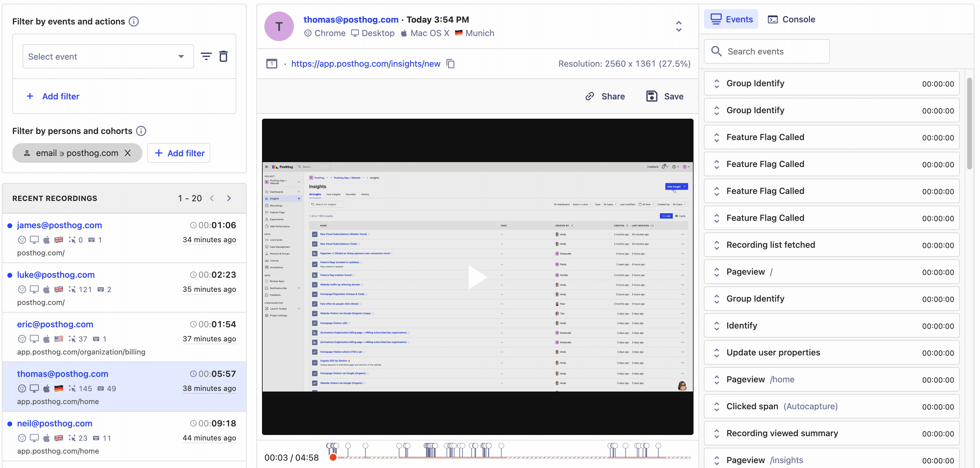Click the info icon beside events and actions
Viewport: 980px width, 468px height.
coord(133,21)
